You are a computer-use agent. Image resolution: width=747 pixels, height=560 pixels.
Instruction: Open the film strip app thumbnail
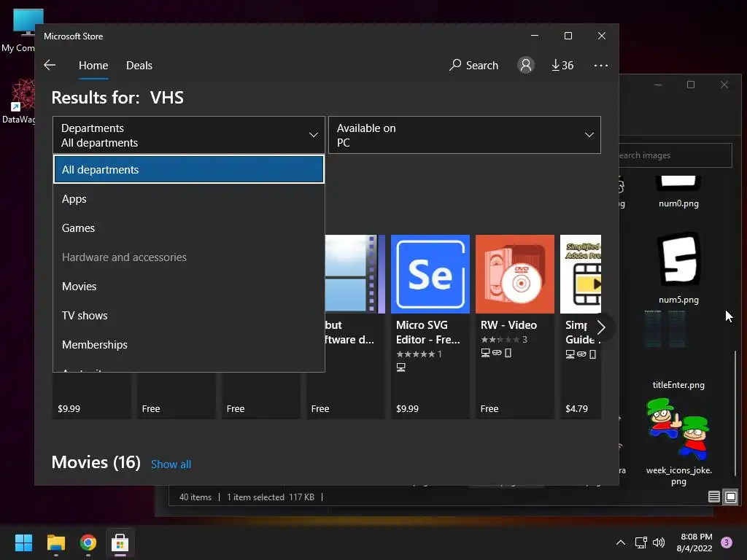[355, 274]
